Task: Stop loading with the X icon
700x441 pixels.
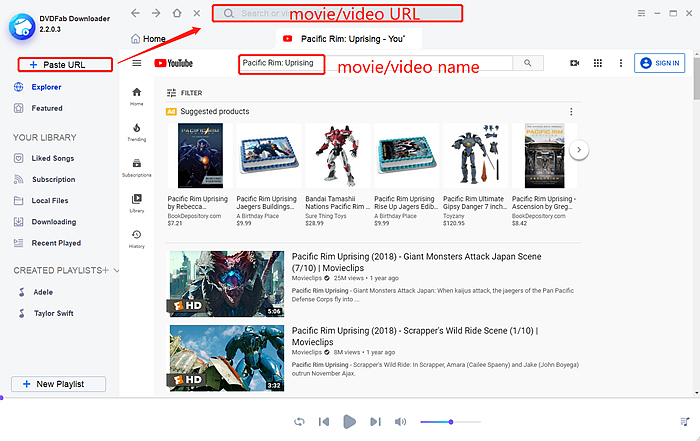Action: point(196,13)
